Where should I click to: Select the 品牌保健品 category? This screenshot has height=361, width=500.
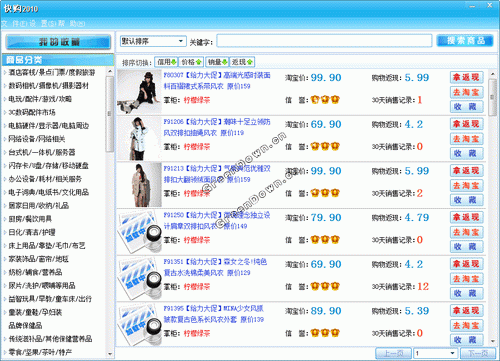pyautogui.click(x=25, y=326)
